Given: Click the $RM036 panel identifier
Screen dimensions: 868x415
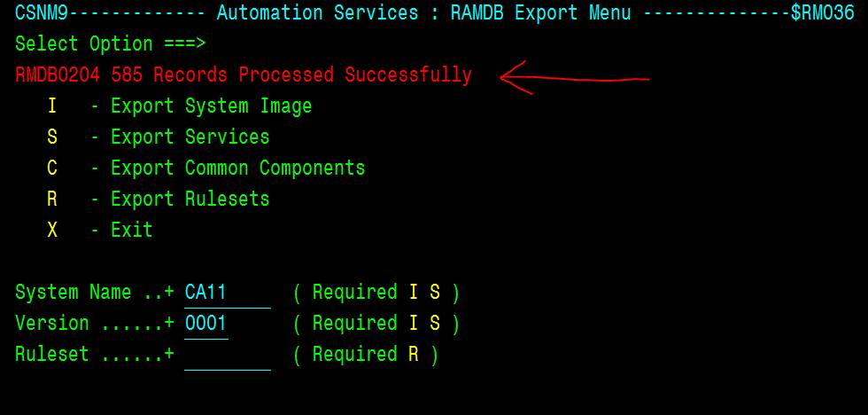Looking at the screenshot, I should [x=823, y=12].
